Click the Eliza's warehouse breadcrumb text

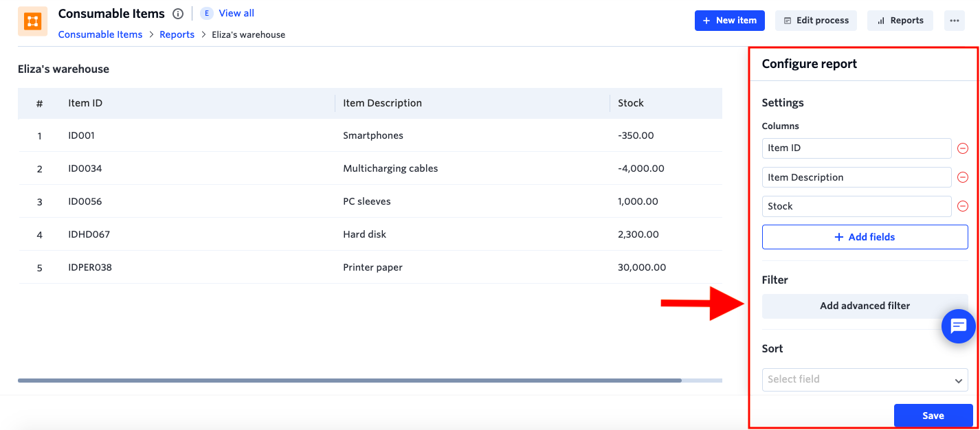coord(248,34)
